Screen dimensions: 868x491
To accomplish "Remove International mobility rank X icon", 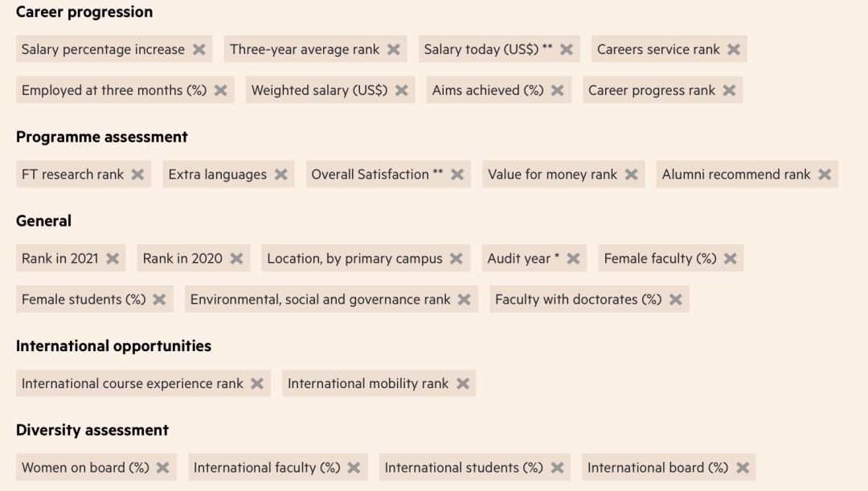I will coord(463,383).
